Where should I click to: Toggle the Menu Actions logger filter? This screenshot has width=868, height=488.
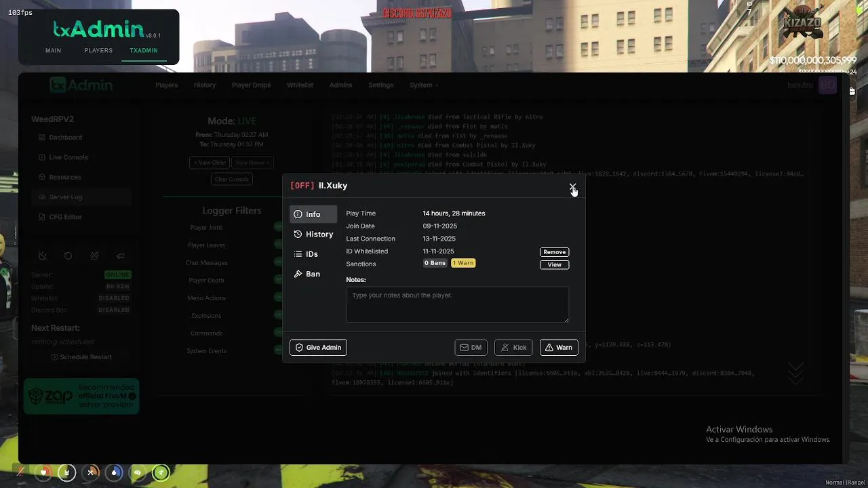278,298
